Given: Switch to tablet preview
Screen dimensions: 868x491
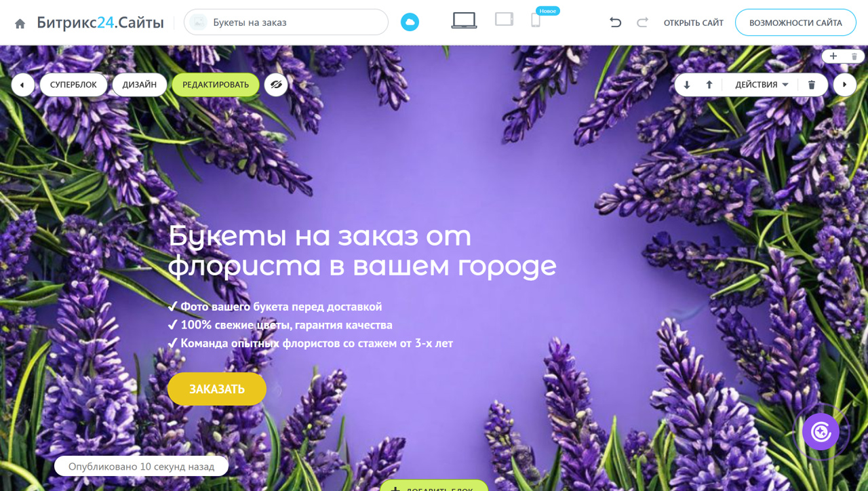Looking at the screenshot, I should pos(504,20).
